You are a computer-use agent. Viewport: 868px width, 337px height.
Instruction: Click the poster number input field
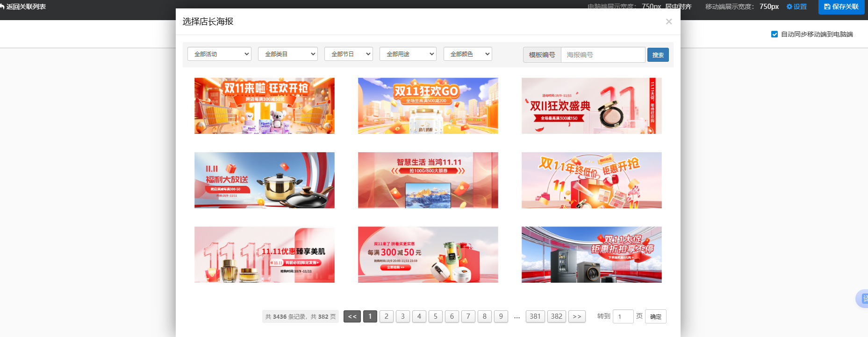[x=603, y=55]
